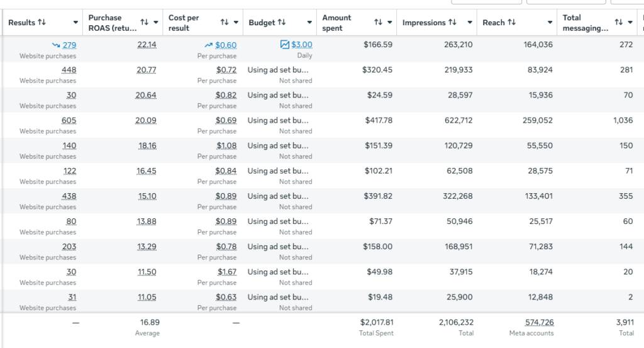Select the $2,017.81 total spent value

[377, 323]
